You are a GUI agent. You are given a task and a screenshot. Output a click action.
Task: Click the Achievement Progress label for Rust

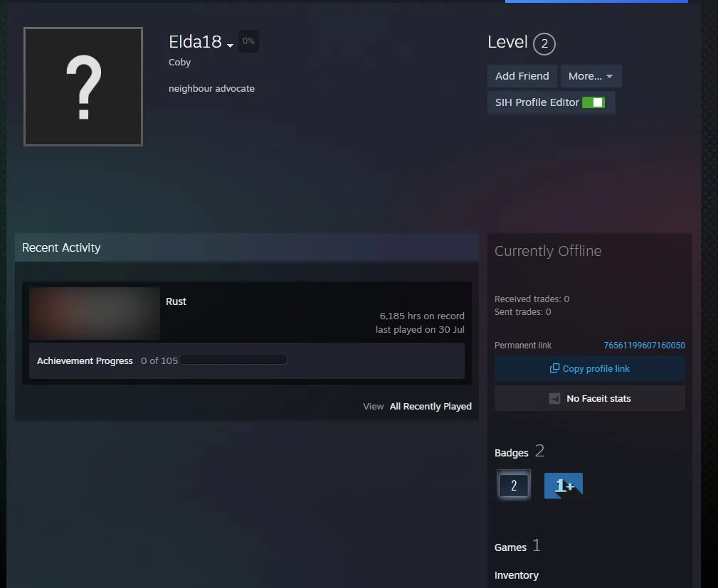pos(85,360)
